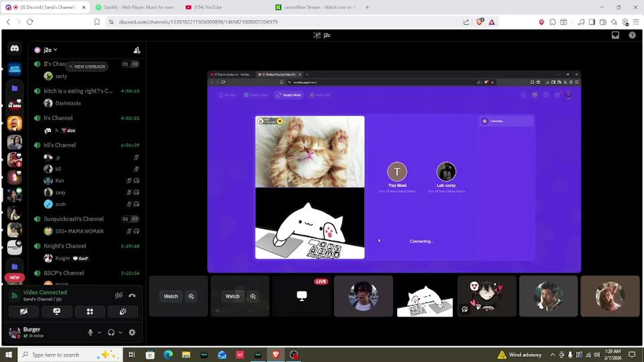Click the second Watch stream button
Image resolution: width=644 pixels, height=362 pixels.
click(x=232, y=296)
